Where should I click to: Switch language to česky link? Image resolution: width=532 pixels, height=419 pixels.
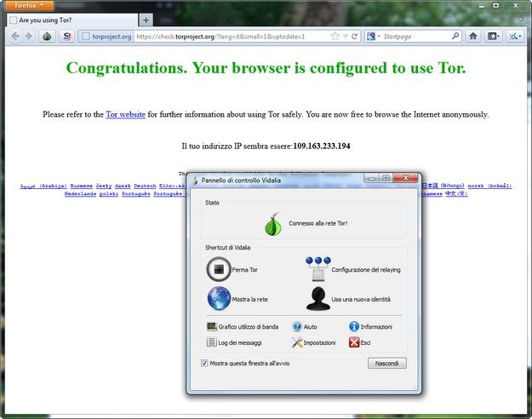pos(104,186)
